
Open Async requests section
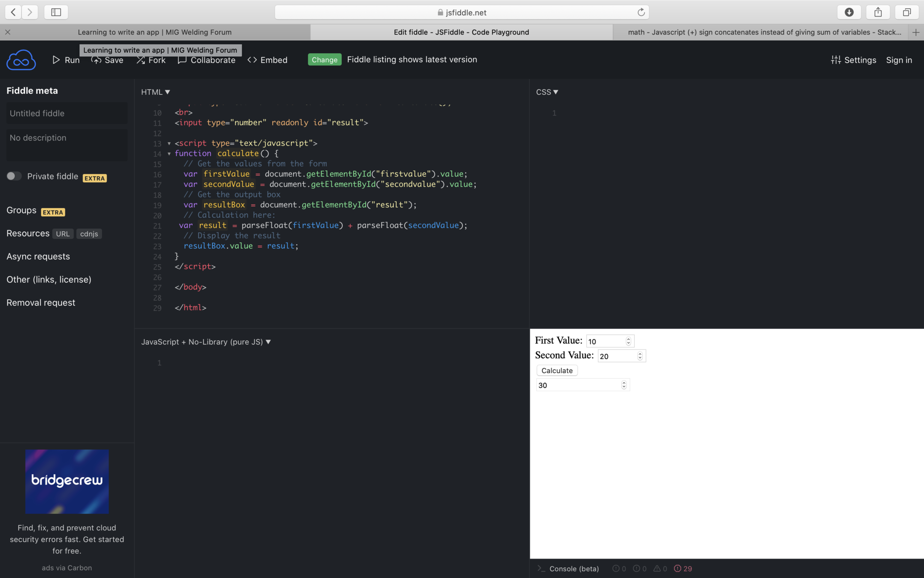(x=38, y=257)
